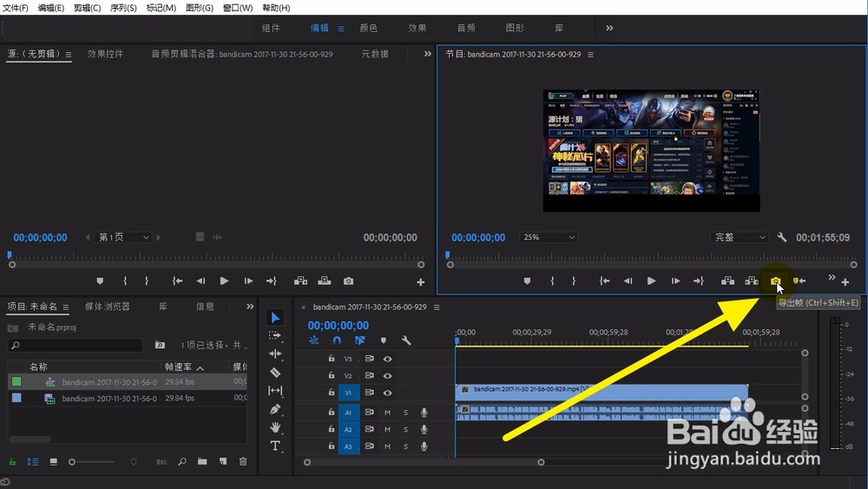Viewport: 868px width, 489px height.
Task: Toggle Snap magnet in timeline
Action: point(337,340)
